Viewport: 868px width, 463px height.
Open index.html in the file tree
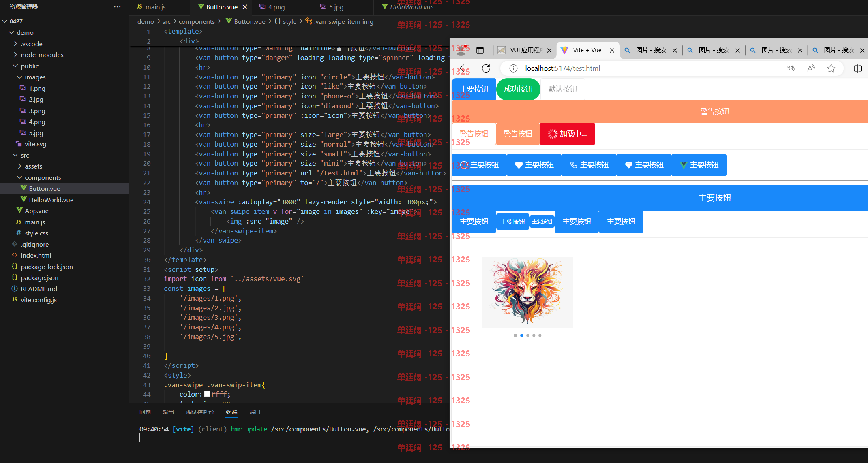tap(36, 255)
